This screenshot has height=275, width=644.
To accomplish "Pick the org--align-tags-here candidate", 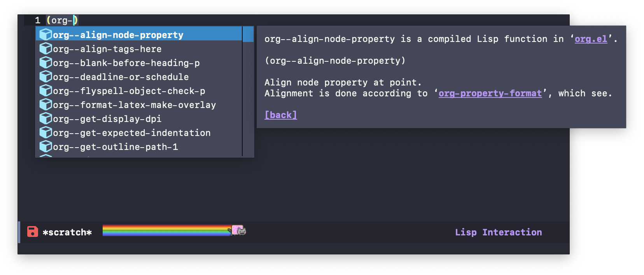I will (107, 49).
